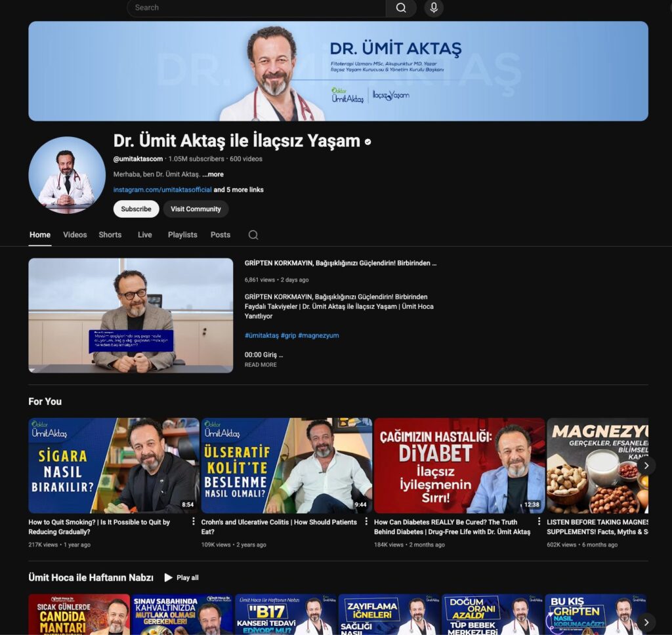Viewport: 672px width, 635px height.
Task: Open options menu for quit smoking video
Action: [x=193, y=522]
